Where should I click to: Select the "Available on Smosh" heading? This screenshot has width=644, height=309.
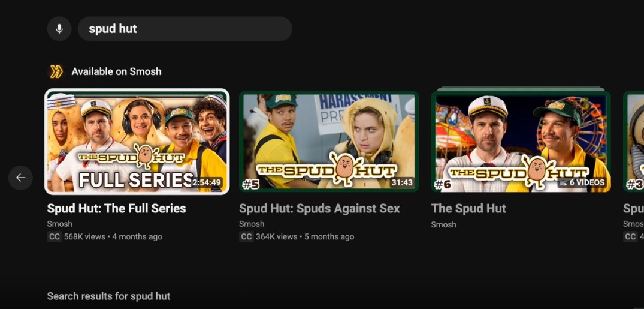pos(116,71)
